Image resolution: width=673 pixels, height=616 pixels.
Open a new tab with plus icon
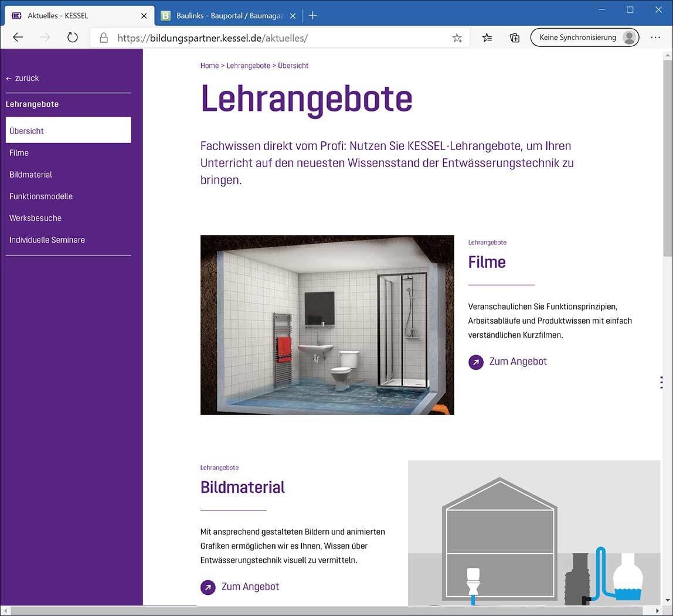pyautogui.click(x=313, y=15)
